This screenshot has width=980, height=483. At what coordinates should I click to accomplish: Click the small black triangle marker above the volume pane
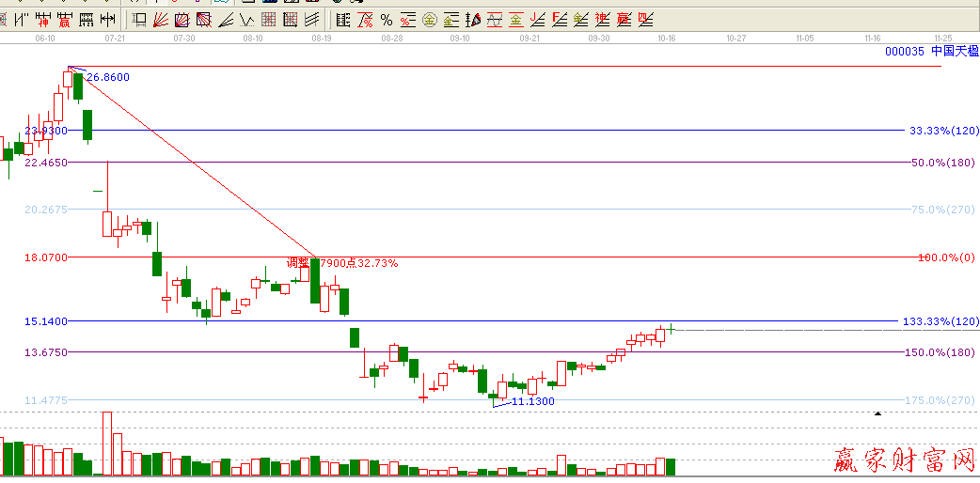pos(878,413)
